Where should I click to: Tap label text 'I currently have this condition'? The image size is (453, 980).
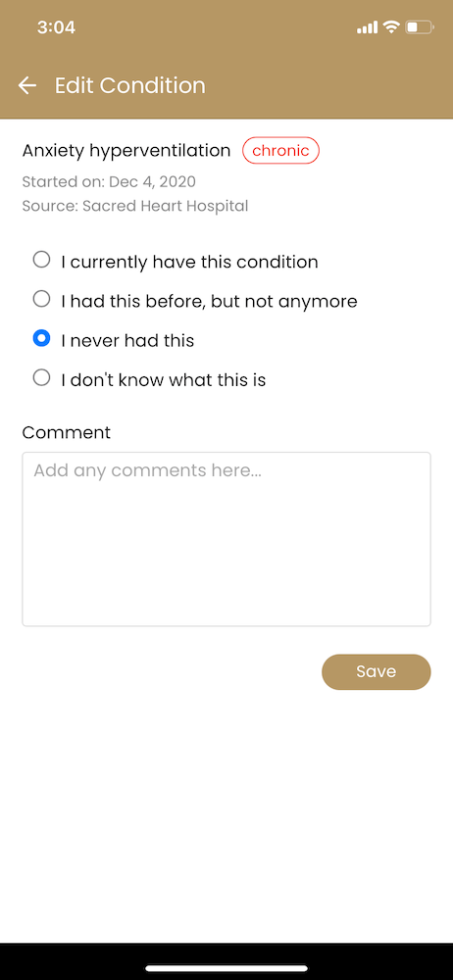(x=189, y=262)
